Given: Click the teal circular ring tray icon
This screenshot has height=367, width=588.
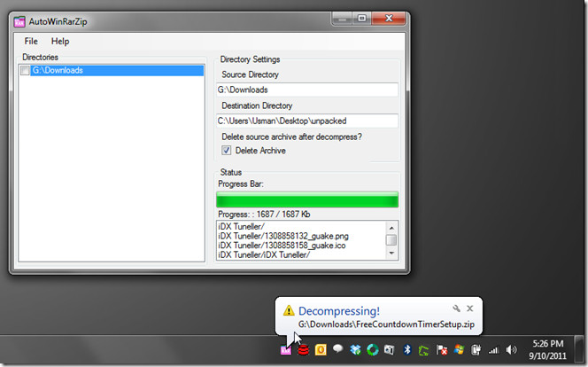Looking at the screenshot, I should [373, 350].
